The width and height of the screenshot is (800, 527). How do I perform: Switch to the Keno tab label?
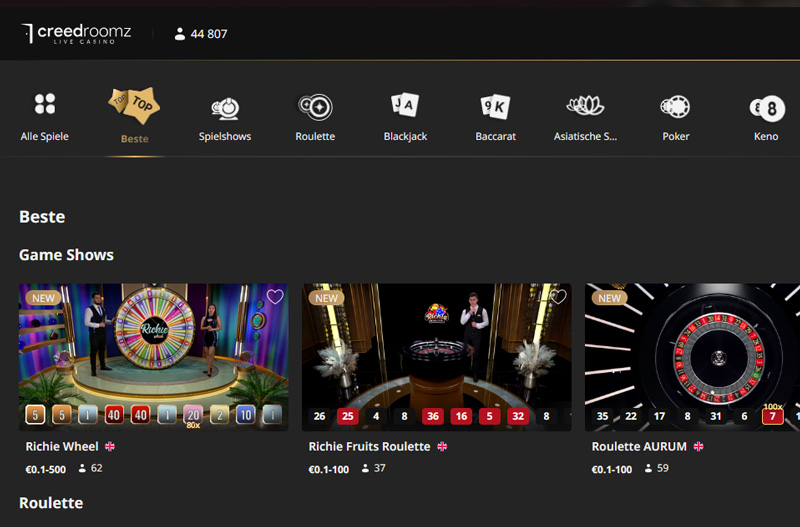tap(766, 136)
